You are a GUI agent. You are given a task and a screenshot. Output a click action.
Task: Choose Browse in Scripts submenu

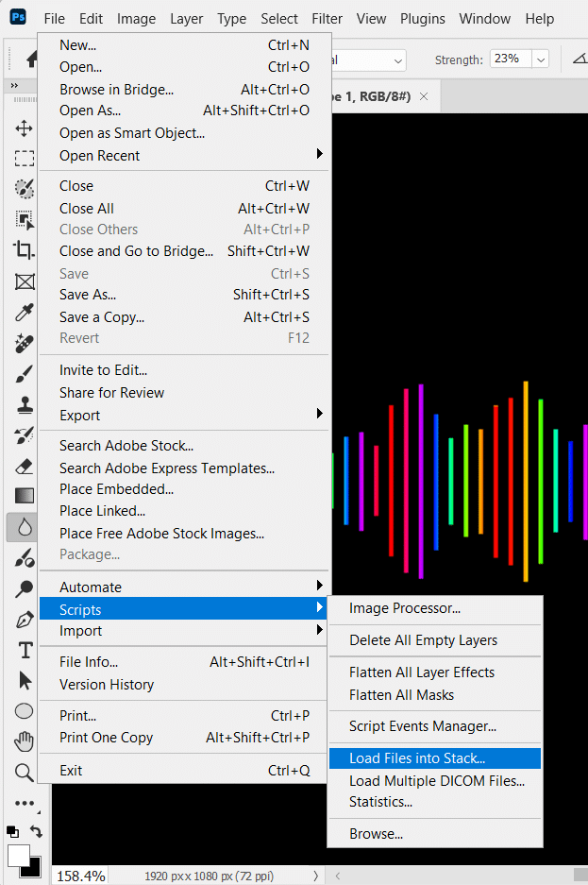pyautogui.click(x=435, y=834)
